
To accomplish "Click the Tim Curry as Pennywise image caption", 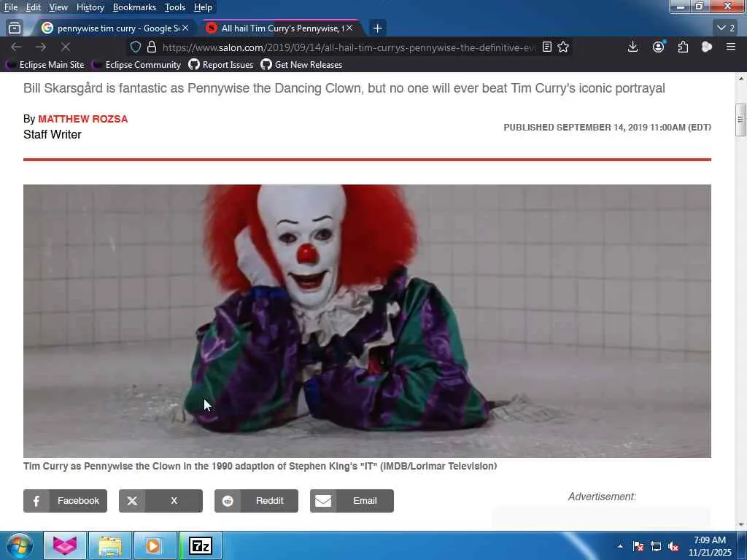I will (260, 466).
